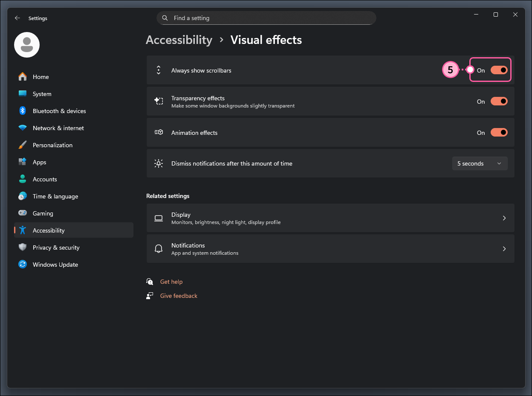Open the Give feedback link
Screen dimensions: 532x396
click(179, 296)
